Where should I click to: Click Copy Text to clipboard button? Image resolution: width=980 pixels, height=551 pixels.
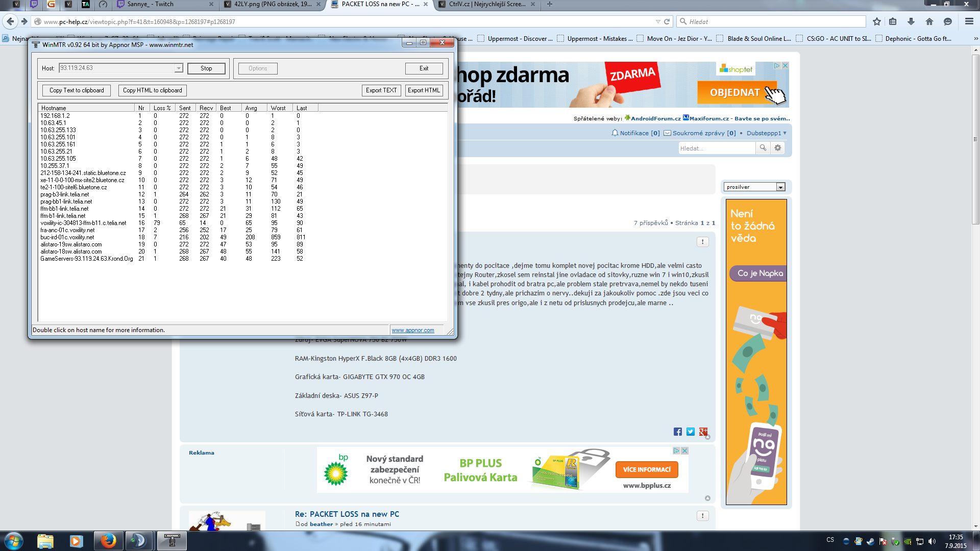77,90
